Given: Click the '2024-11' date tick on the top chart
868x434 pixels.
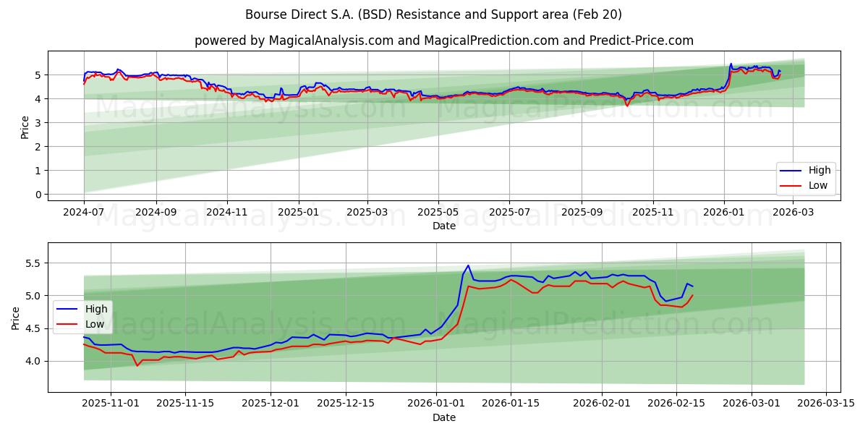Looking at the screenshot, I should click(227, 213).
